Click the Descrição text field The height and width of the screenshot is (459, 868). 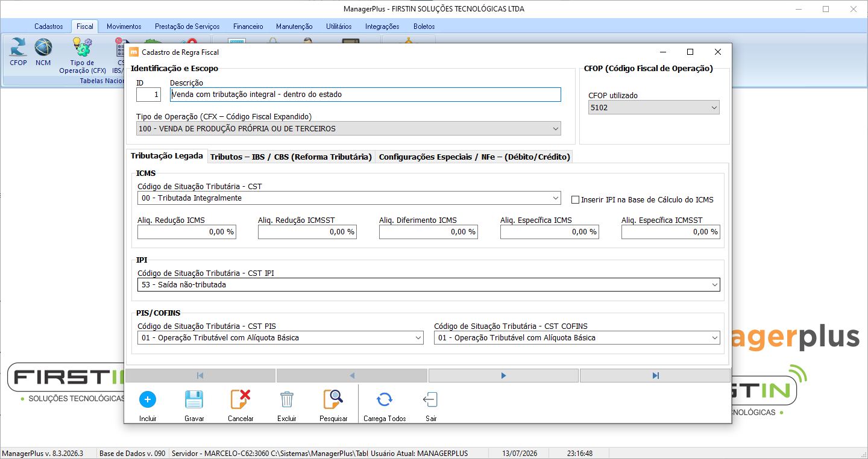pyautogui.click(x=365, y=95)
